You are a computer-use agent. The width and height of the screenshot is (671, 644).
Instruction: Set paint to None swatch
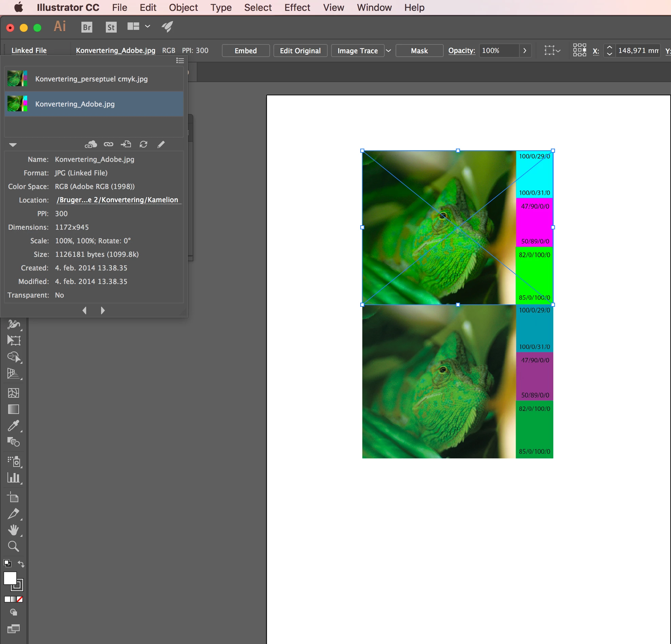(20, 599)
